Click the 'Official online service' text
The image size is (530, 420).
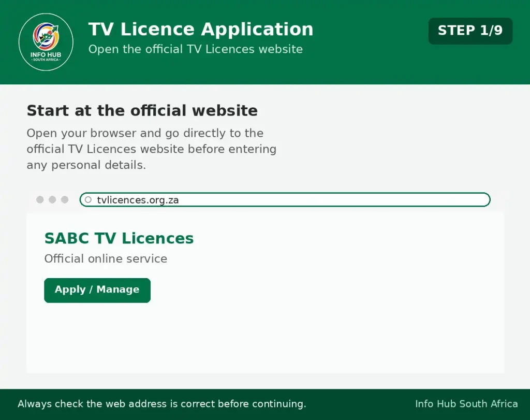[106, 259]
